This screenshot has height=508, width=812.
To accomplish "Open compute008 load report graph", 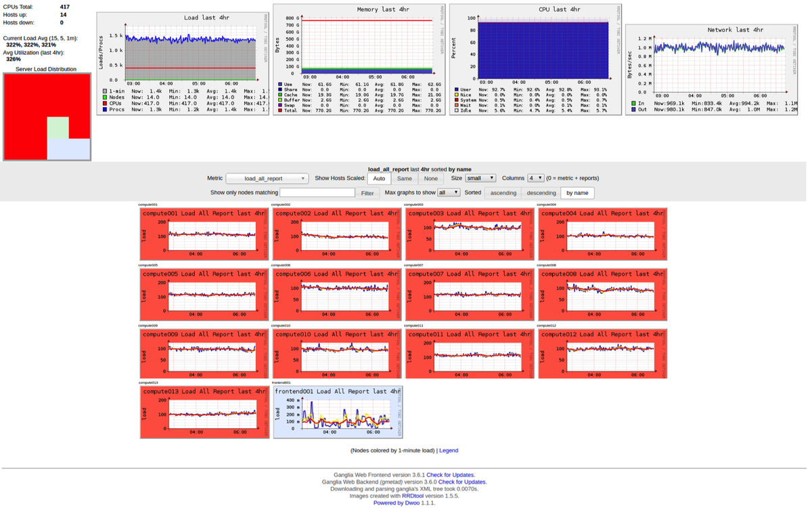I will (x=602, y=295).
